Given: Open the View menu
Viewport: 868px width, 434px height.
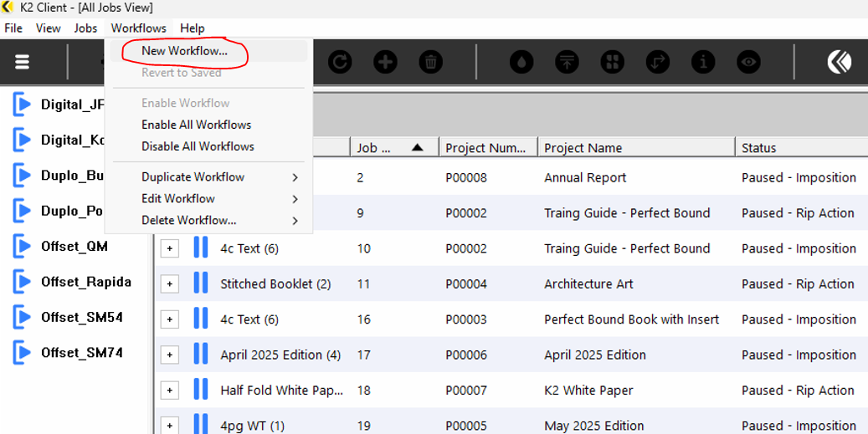Looking at the screenshot, I should [49, 28].
